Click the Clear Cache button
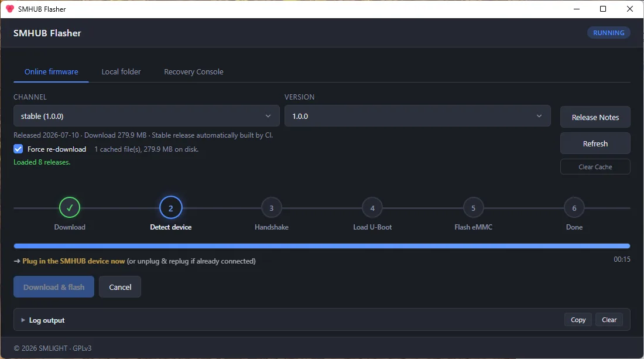The width and height of the screenshot is (644, 359). (595, 167)
